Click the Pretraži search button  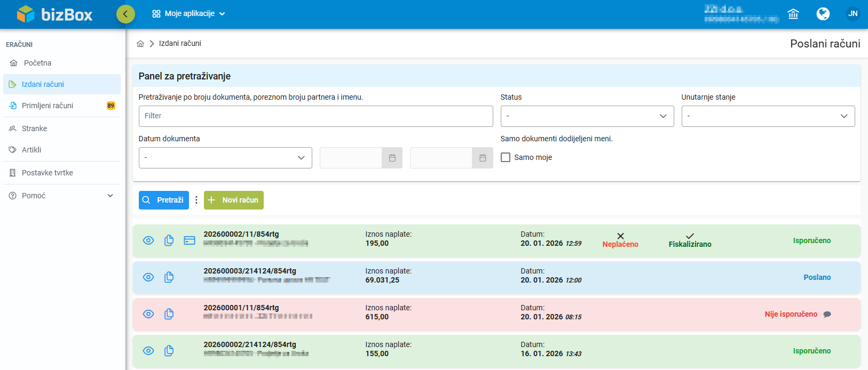point(163,200)
